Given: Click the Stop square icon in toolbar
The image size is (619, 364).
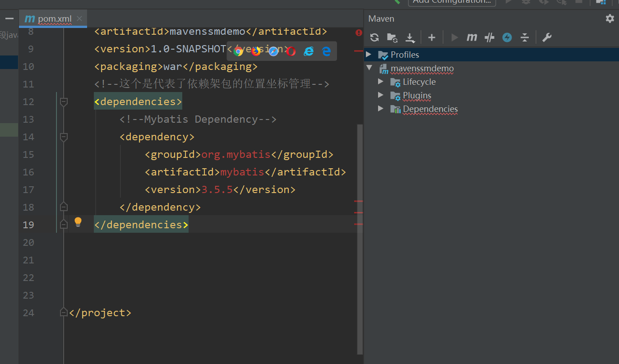Looking at the screenshot, I should pos(579,1).
